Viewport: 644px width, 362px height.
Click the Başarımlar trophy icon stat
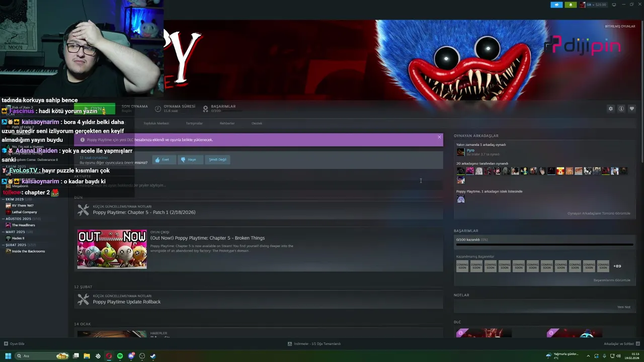205,109
